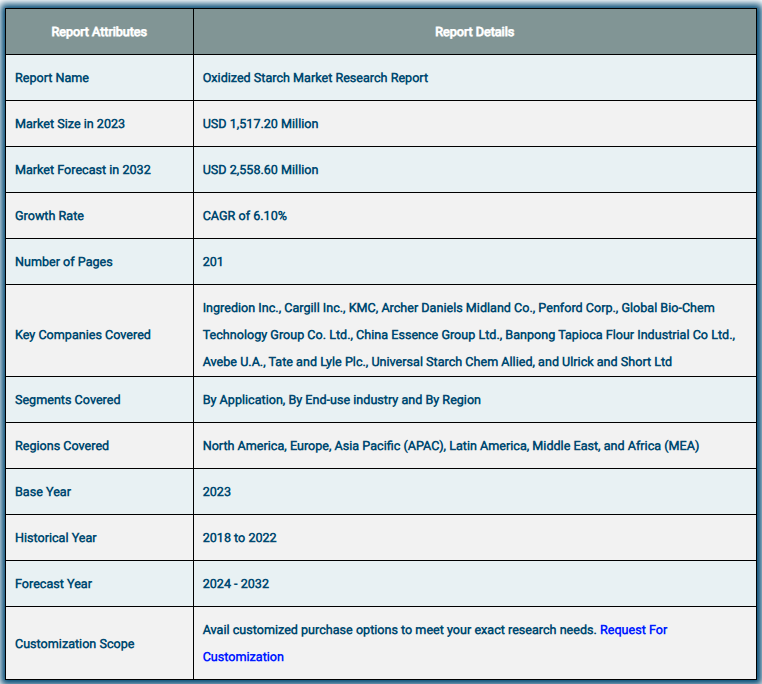Click the line starting with Ingredion Inc.
Viewport: 762px width, 684px height.
[459, 308]
